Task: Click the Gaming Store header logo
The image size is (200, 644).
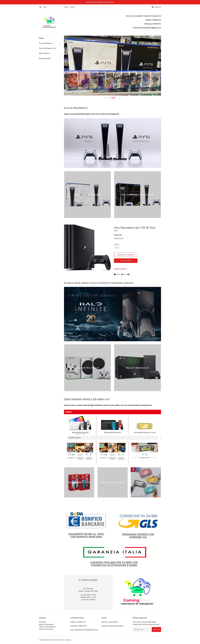Action: 49,22
